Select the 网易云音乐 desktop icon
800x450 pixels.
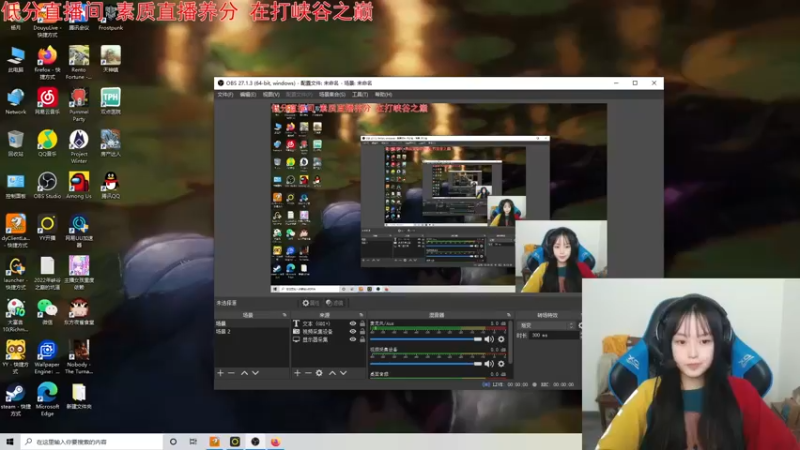click(x=47, y=101)
